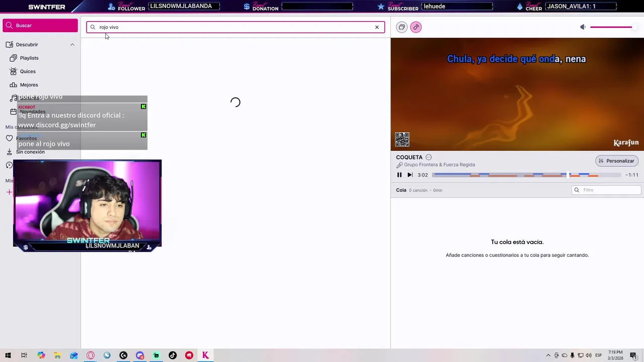Open Sin conexión in the sidebar
This screenshot has height=362, width=644.
point(30,152)
